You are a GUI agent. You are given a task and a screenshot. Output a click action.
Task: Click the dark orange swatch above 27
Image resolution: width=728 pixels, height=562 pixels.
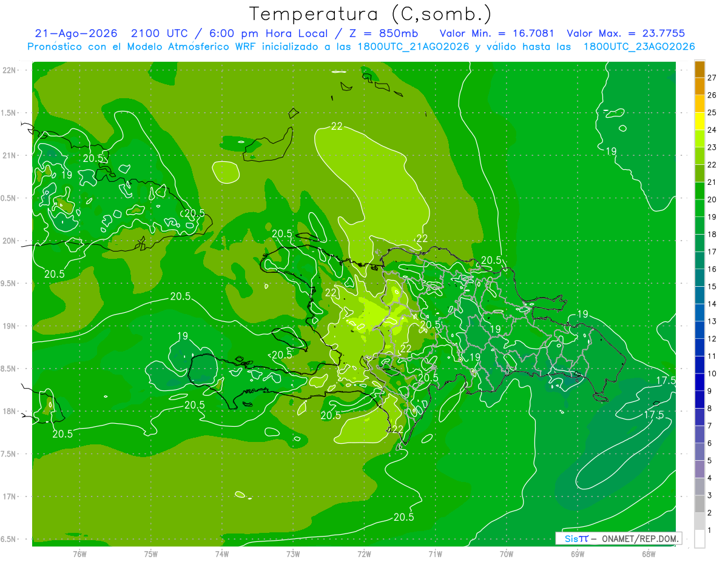pos(699,69)
